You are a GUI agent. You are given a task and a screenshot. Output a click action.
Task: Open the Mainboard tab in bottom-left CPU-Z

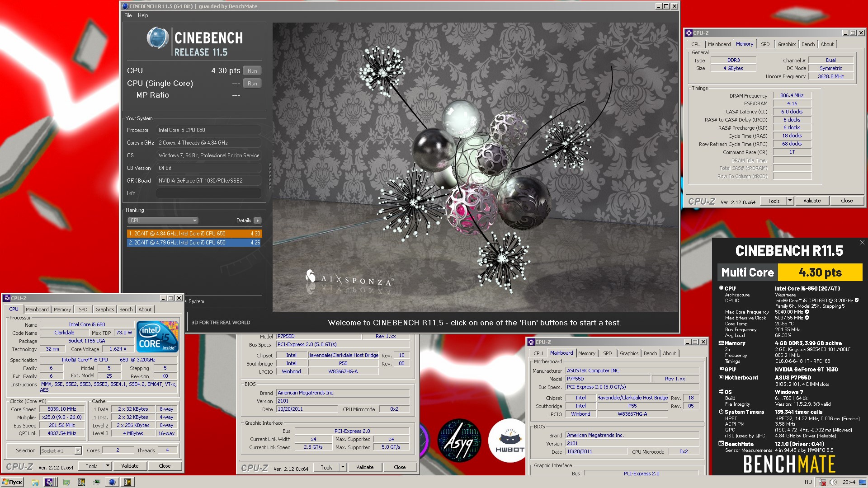coord(37,310)
